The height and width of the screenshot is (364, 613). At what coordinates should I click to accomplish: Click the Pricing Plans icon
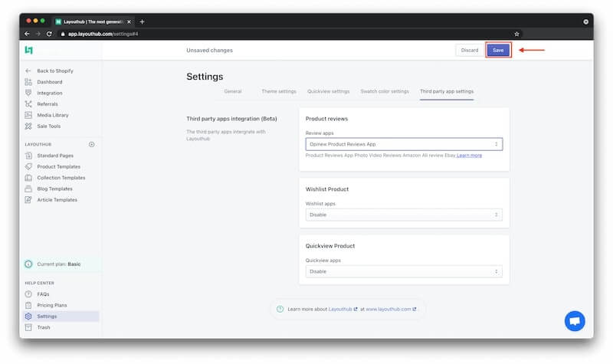point(28,305)
